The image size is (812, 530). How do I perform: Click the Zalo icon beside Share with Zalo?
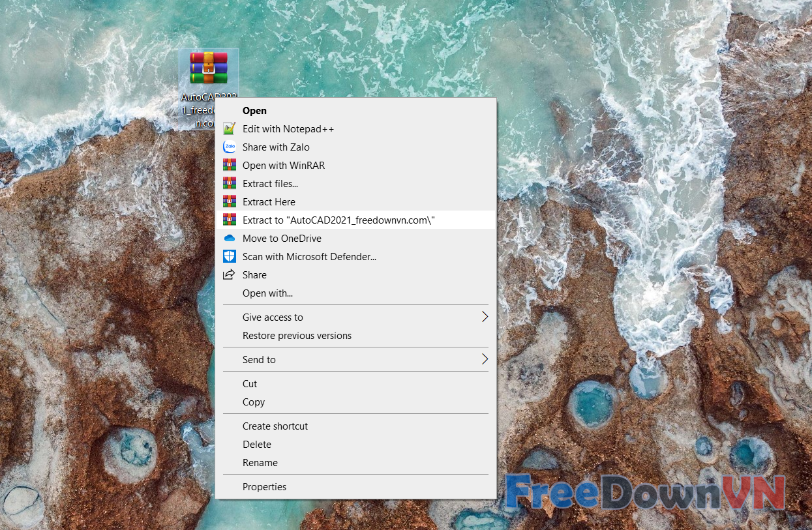(229, 147)
